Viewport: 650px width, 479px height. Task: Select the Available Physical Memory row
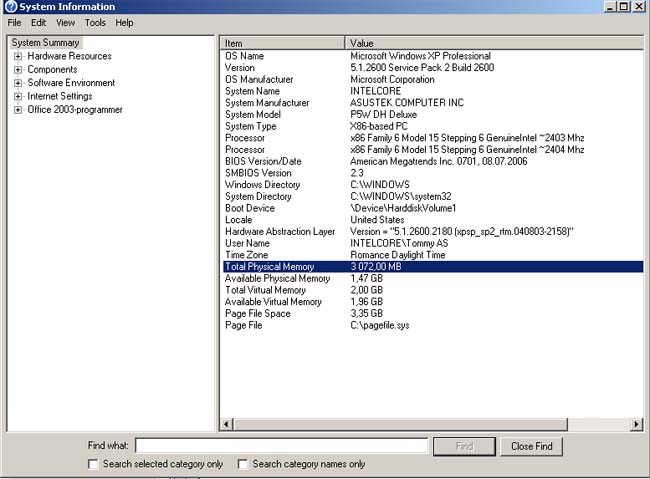[x=433, y=278]
